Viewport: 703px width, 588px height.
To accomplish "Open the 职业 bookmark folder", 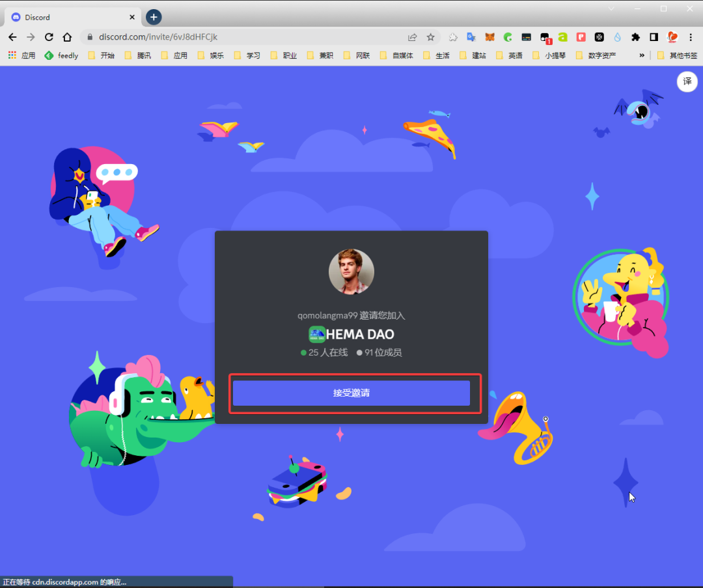I will pyautogui.click(x=284, y=55).
